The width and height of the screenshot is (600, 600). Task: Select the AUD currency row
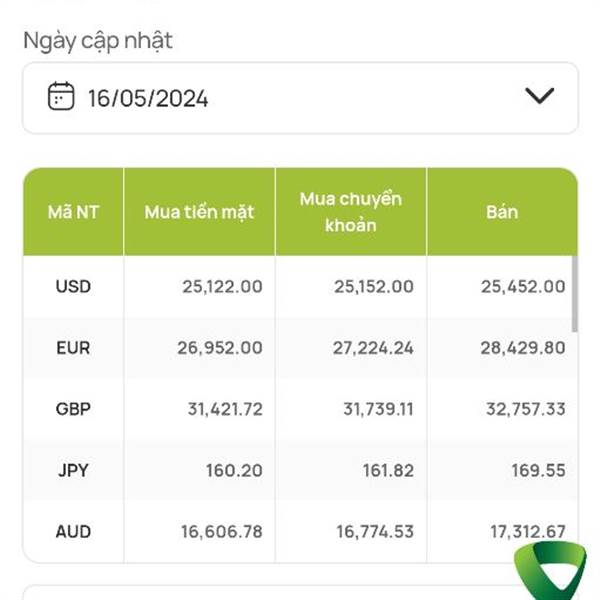click(300, 532)
